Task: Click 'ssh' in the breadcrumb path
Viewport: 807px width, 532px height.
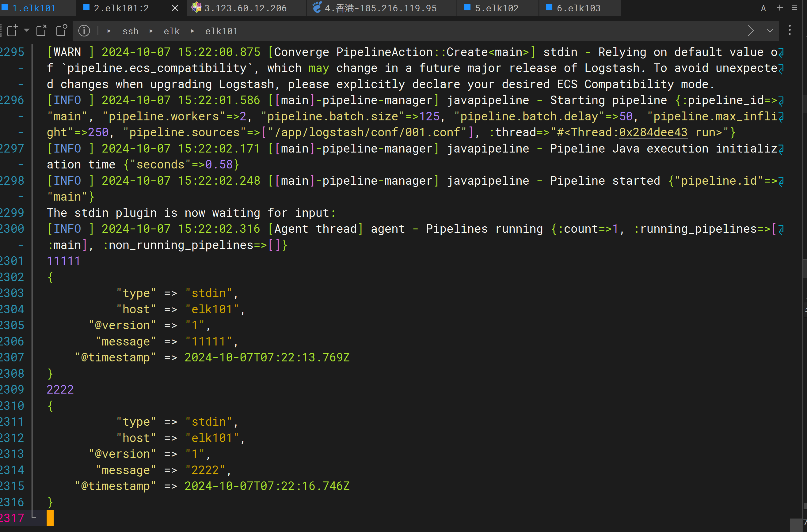Action: coord(130,31)
